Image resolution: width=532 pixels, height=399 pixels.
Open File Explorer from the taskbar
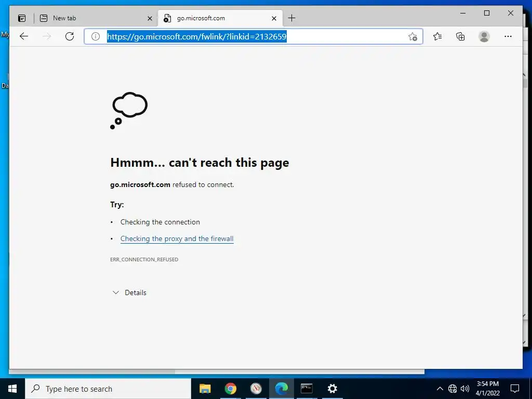(205, 389)
